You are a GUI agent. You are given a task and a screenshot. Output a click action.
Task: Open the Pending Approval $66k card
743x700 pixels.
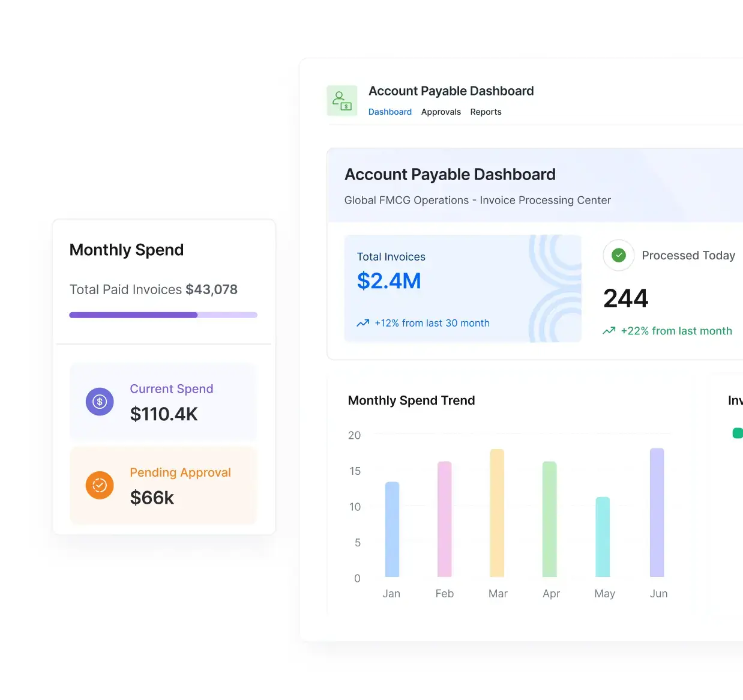[163, 485]
